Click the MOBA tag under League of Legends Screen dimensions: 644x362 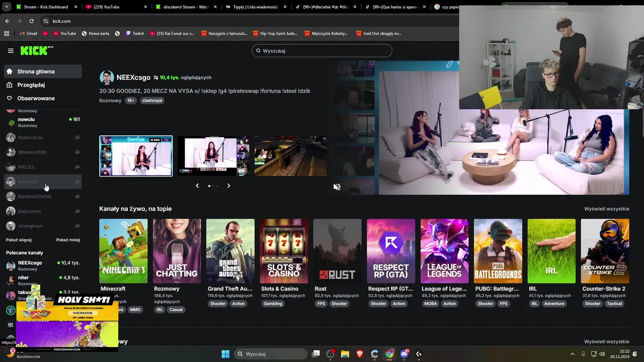pyautogui.click(x=431, y=304)
